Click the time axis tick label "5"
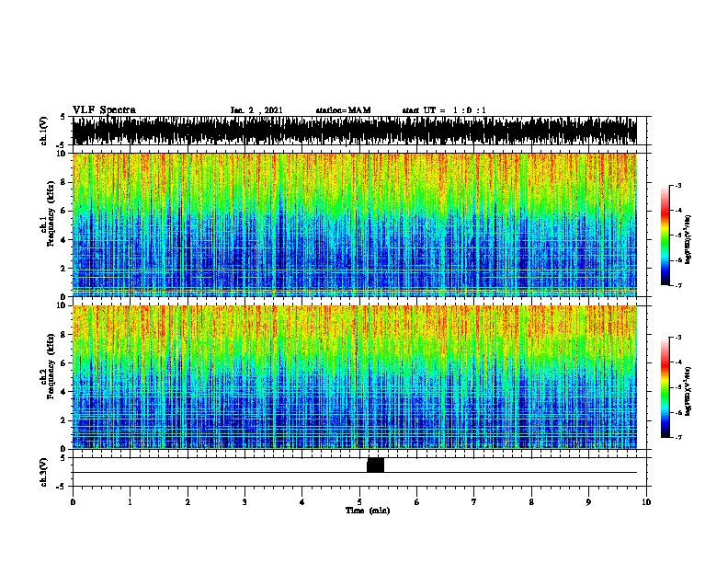 [x=359, y=501]
